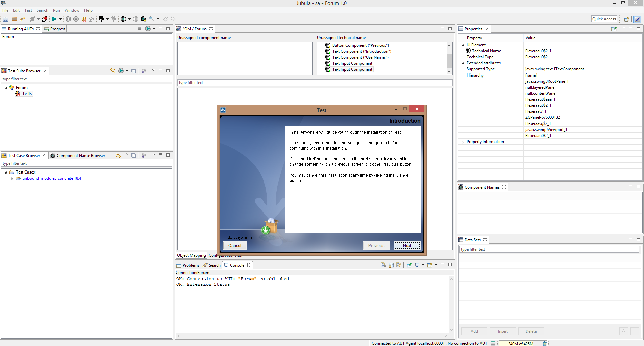Click Jubula perspective icon at top right
The width and height of the screenshot is (644, 346).
click(x=637, y=19)
